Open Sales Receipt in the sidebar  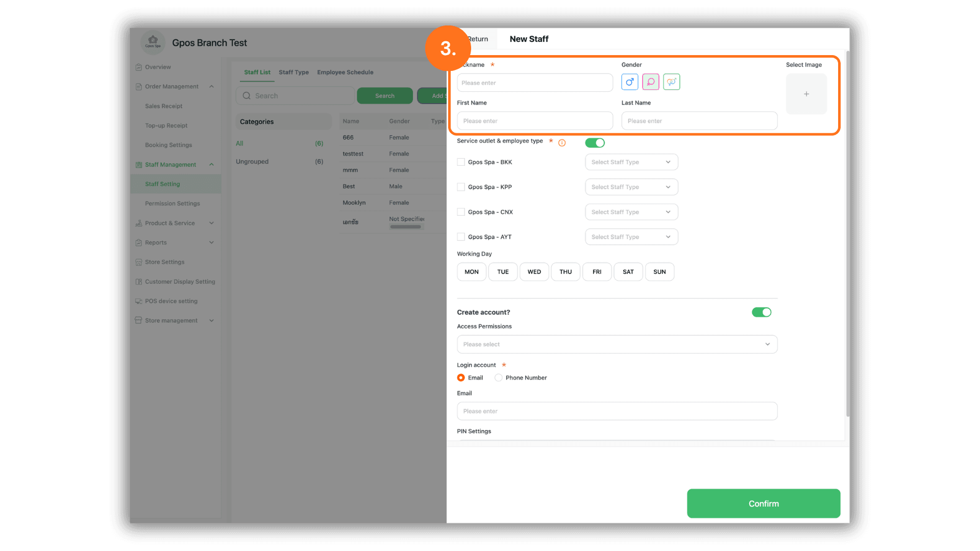pos(163,106)
